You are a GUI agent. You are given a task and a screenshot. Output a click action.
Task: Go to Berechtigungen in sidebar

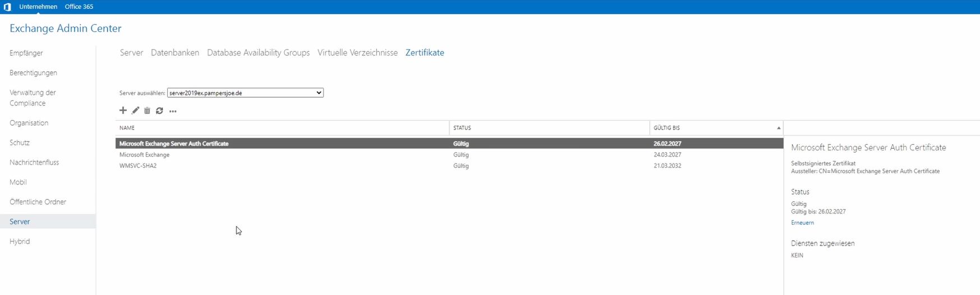(33, 73)
